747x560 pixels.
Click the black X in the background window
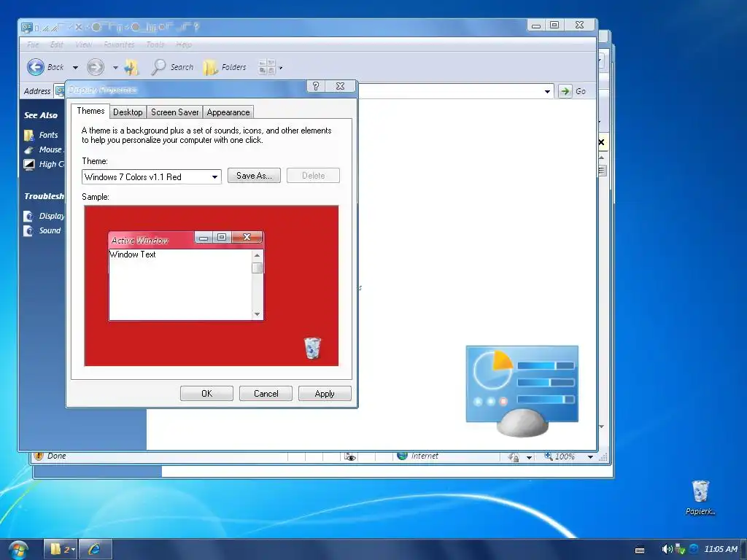601,142
